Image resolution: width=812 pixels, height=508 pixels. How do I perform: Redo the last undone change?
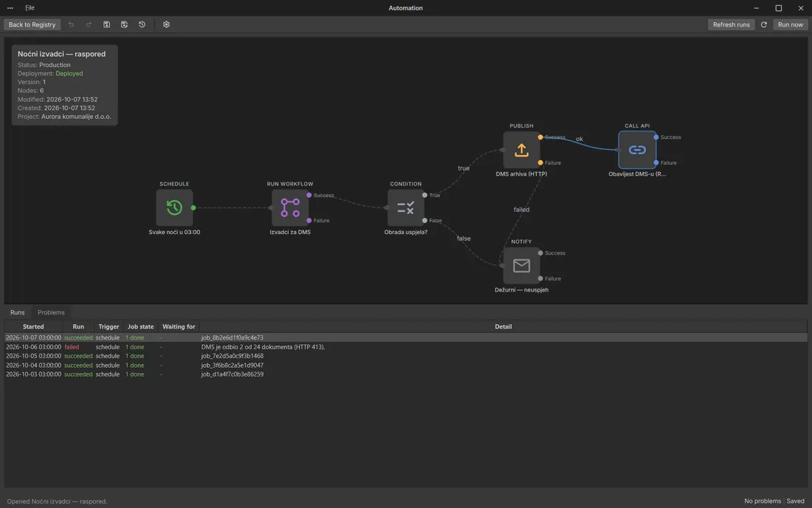(x=89, y=24)
